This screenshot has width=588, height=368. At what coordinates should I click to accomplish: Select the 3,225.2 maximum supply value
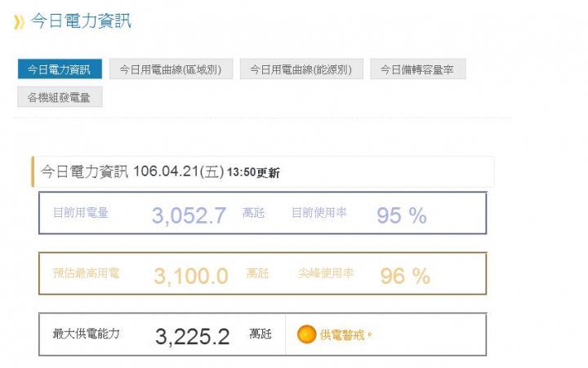coord(192,336)
